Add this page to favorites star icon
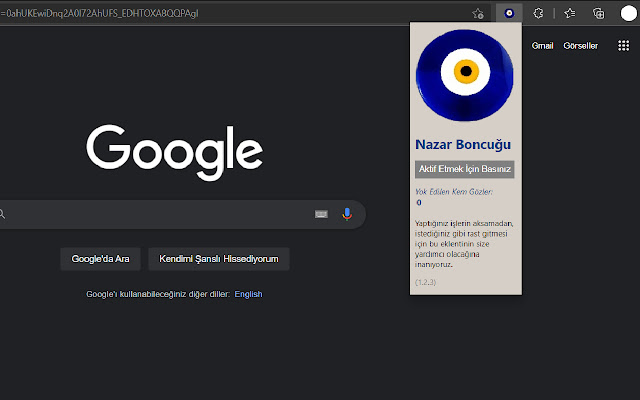 pyautogui.click(x=478, y=13)
